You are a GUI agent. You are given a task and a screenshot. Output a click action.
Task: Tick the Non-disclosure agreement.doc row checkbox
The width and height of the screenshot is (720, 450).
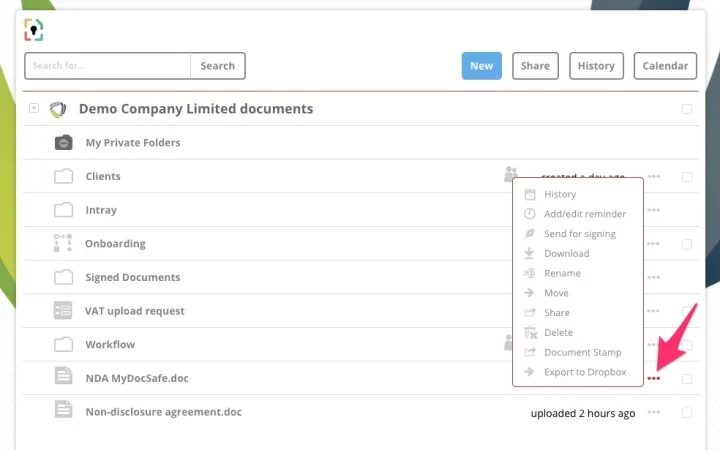(687, 413)
